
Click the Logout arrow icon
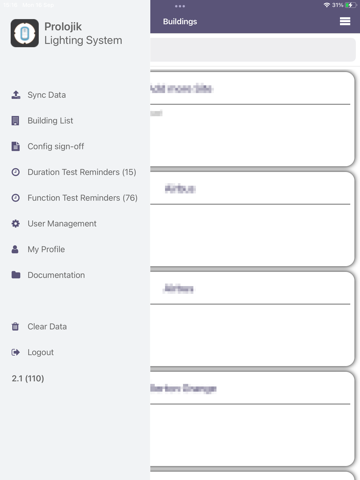(16, 352)
